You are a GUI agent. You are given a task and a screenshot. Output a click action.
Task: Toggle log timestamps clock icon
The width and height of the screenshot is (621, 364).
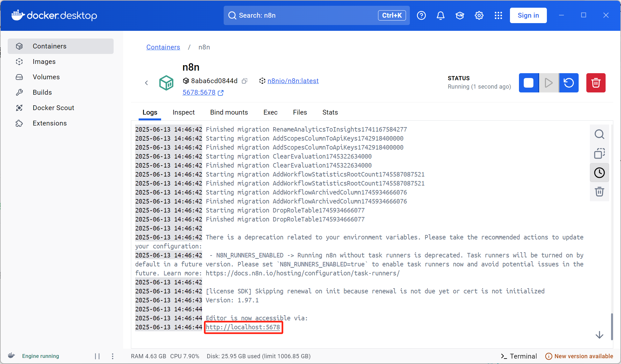click(x=599, y=173)
